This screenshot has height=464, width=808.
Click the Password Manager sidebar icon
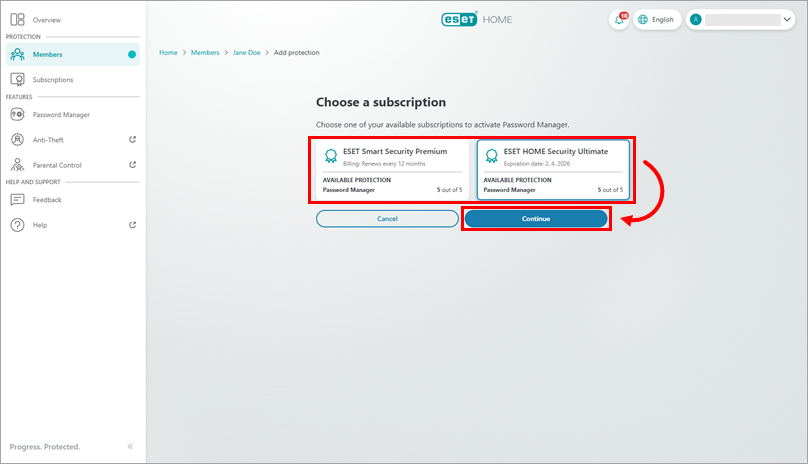pos(18,114)
